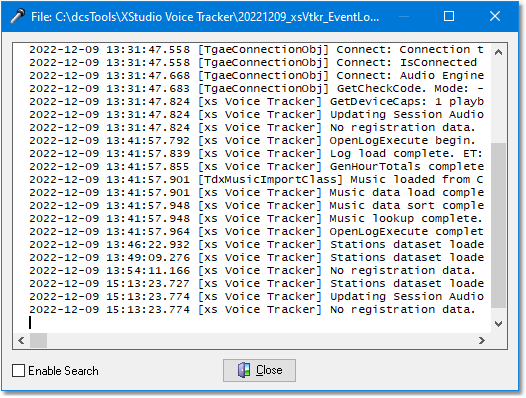
Task: Click the microphone icon in title bar
Action: click(17, 16)
